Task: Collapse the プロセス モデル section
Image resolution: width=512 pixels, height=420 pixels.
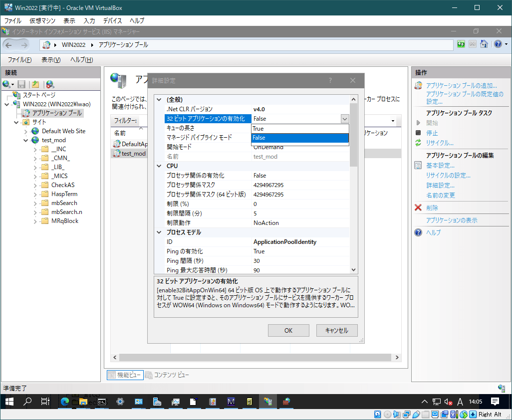Action: 159,232
